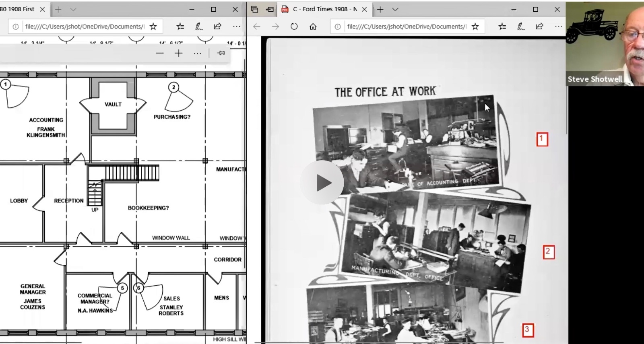This screenshot has height=344, width=644.
Task: Select the B0 1908 First tab
Action: 18,9
